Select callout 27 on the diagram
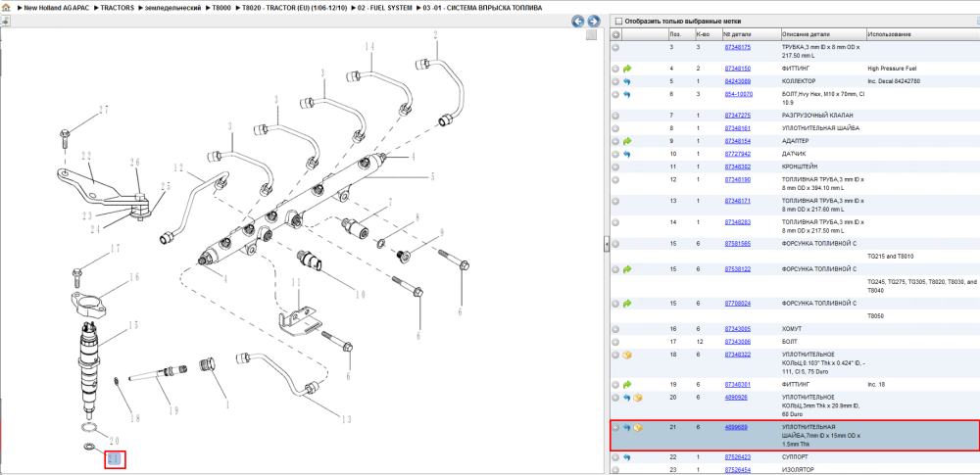Viewport: 980px width, 475px height. (x=103, y=110)
